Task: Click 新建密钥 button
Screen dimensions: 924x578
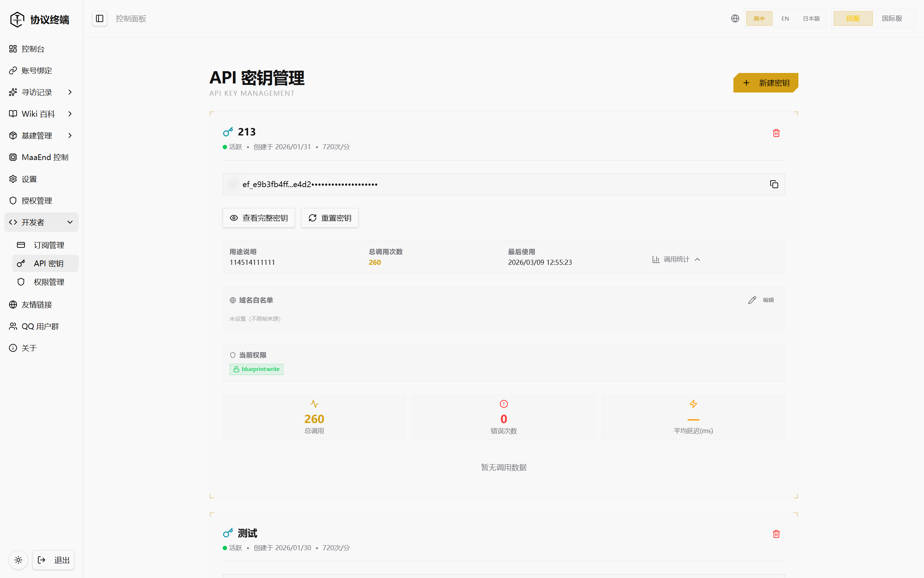Action: tap(766, 83)
